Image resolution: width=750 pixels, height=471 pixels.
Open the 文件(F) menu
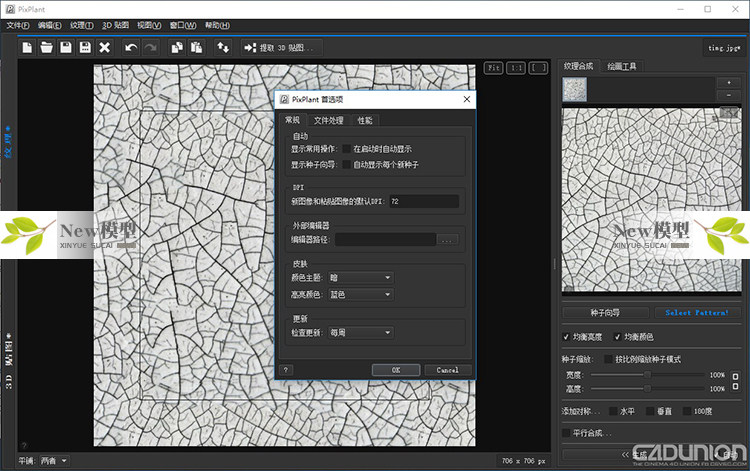click(x=18, y=25)
